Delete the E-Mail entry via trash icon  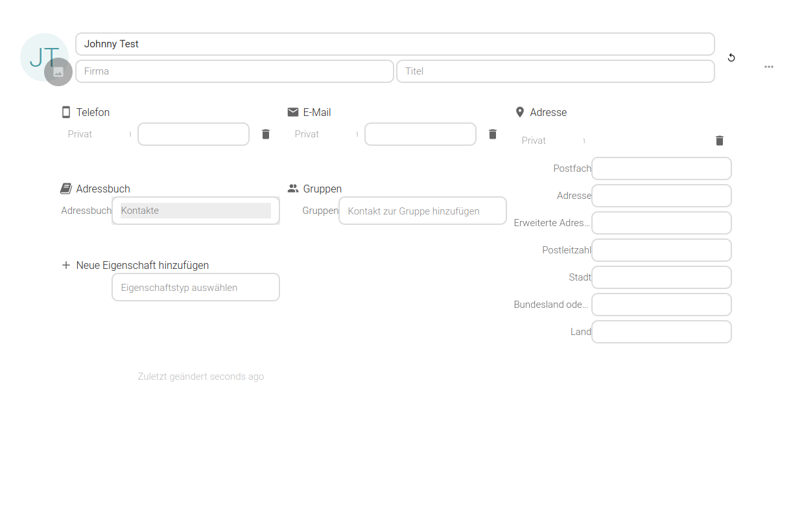[x=493, y=134]
